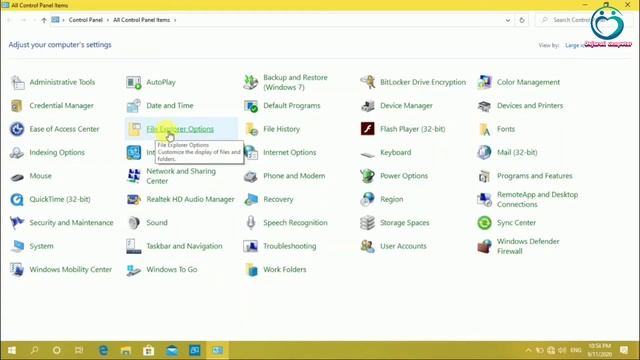Open the Default Programs icon
640x360 pixels.
(x=251, y=106)
